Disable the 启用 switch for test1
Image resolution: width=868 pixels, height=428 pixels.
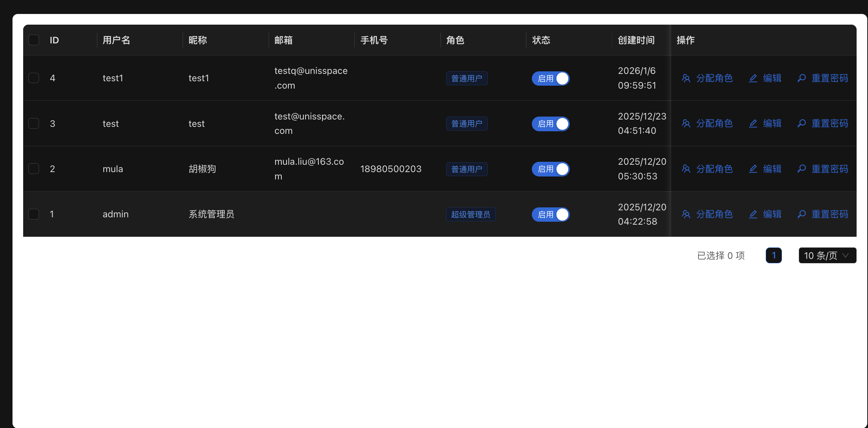550,78
